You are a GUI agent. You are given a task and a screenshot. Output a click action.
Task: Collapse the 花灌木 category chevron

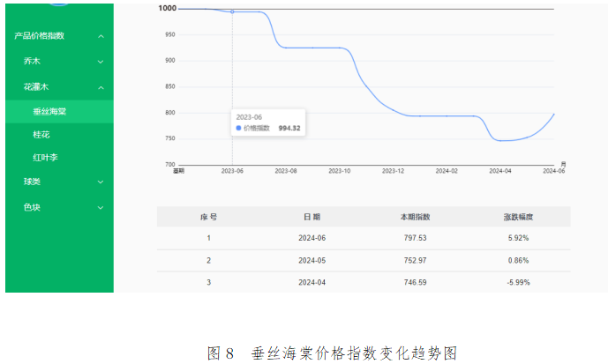[x=101, y=88]
